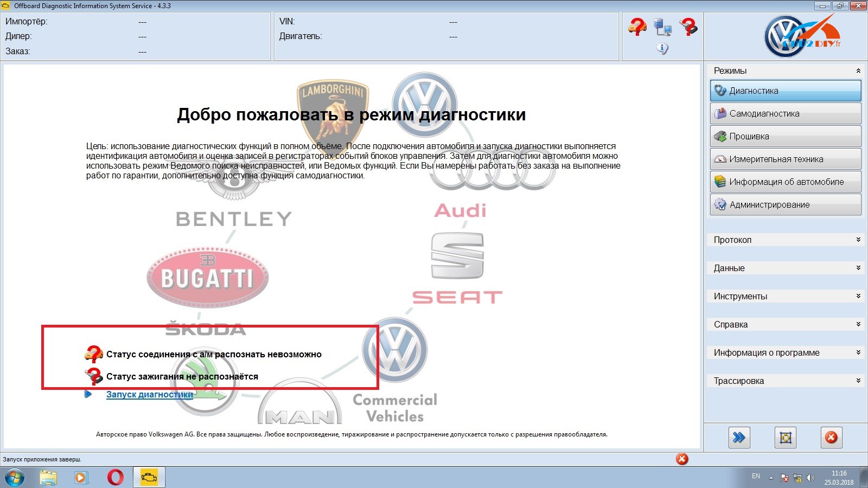Click the red error icon in status bar
The width and height of the screenshot is (868, 488).
pos(682,459)
